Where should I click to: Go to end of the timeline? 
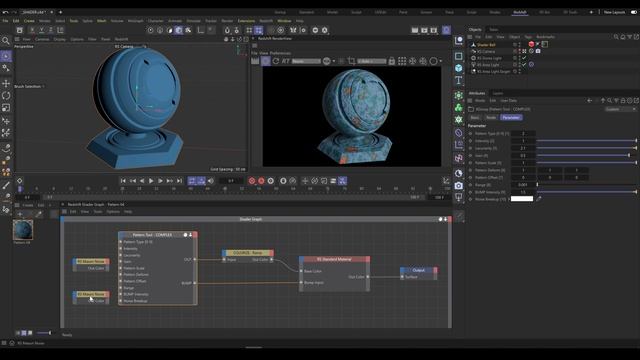179,181
